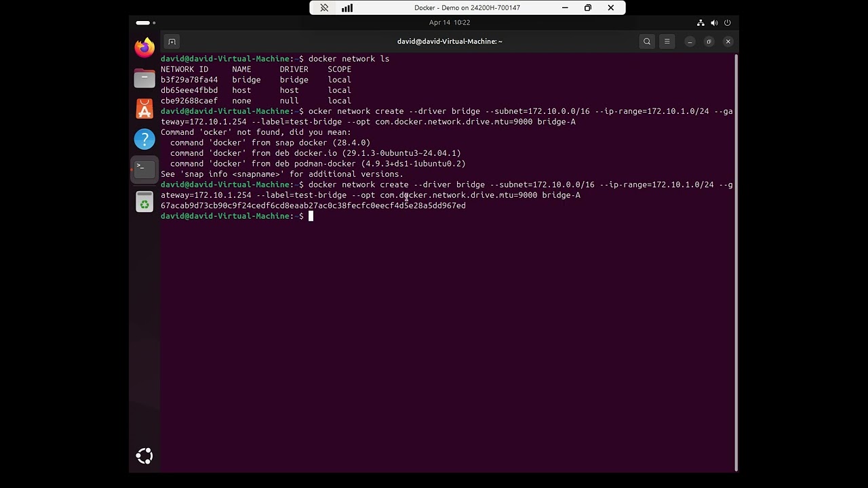The height and width of the screenshot is (488, 868).
Task: Click the "See 'snap info <snapname>'" line
Action: [282, 174]
